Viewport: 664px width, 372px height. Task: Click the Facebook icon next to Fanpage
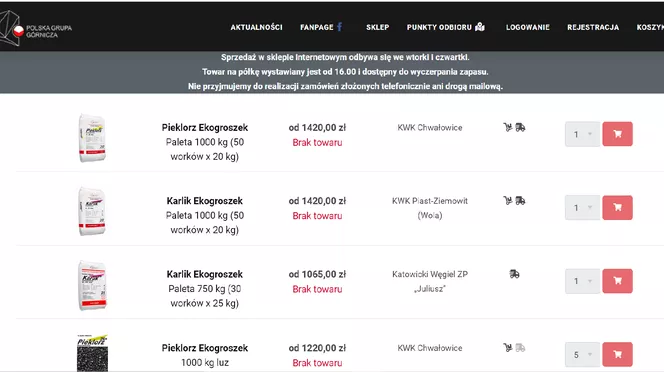(x=339, y=27)
